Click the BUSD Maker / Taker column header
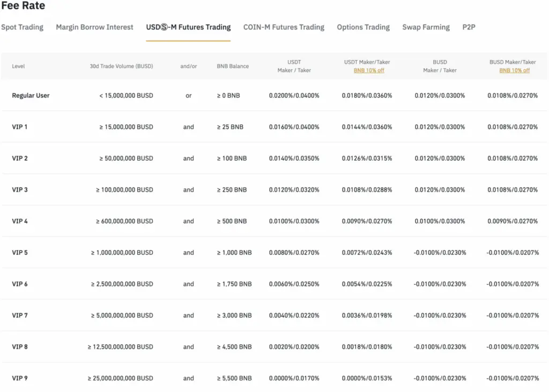Screen dimensions: 549x392 [x=440, y=66]
